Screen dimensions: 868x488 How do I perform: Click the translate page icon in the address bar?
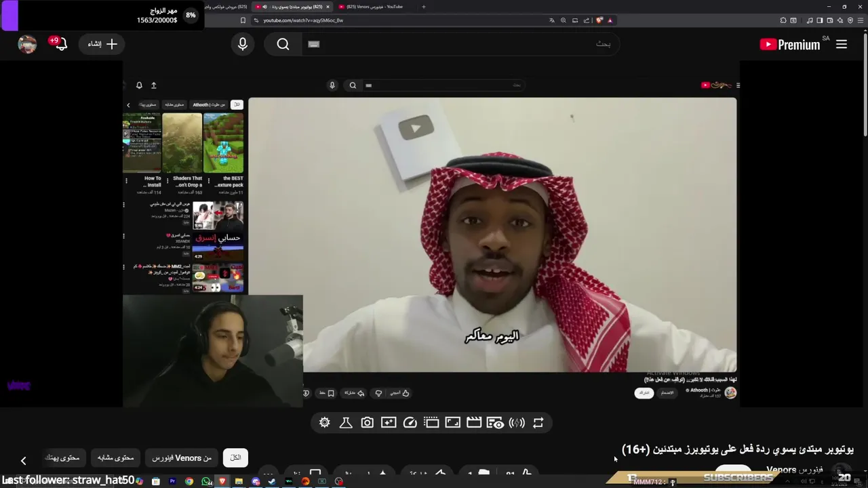(552, 20)
